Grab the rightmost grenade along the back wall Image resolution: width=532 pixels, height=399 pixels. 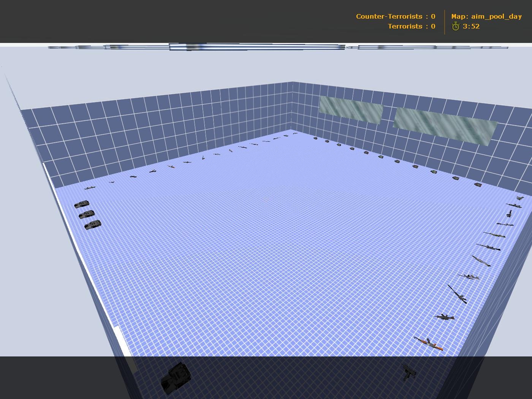(x=478, y=185)
